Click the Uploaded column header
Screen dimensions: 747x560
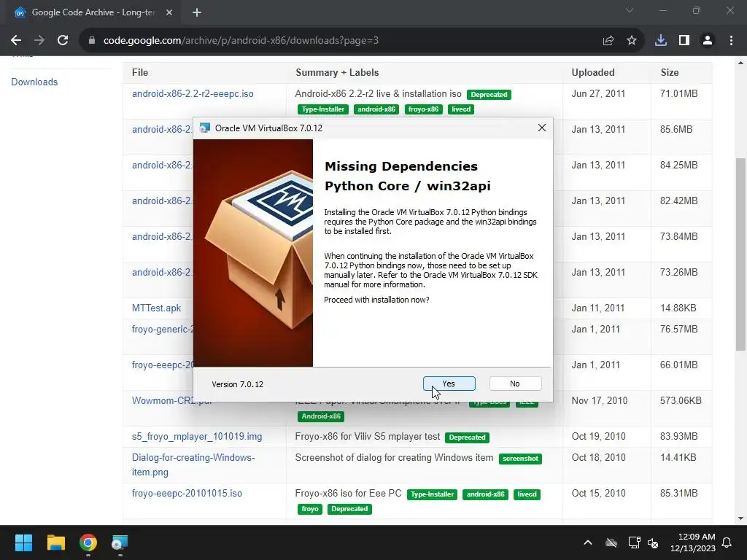(x=592, y=72)
